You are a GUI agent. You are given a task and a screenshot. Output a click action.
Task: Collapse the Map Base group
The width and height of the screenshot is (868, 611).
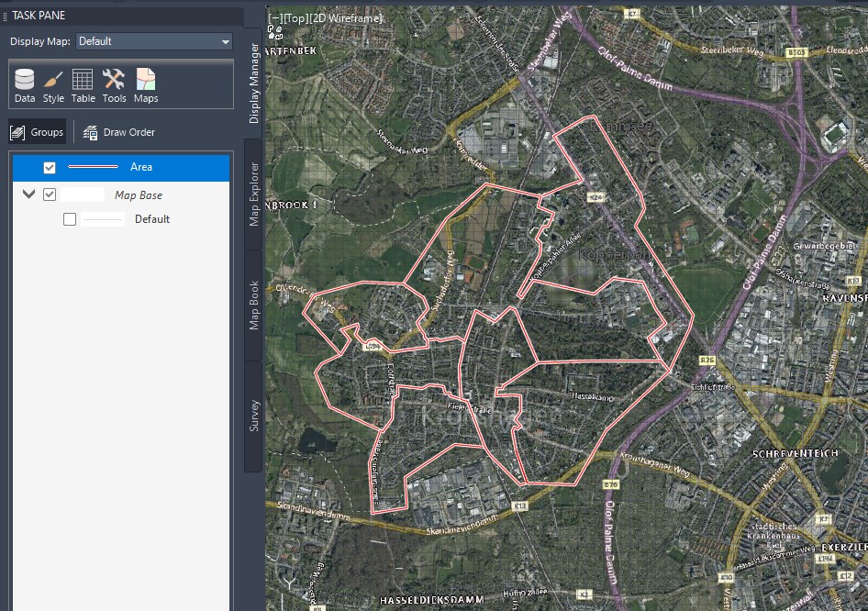point(28,194)
